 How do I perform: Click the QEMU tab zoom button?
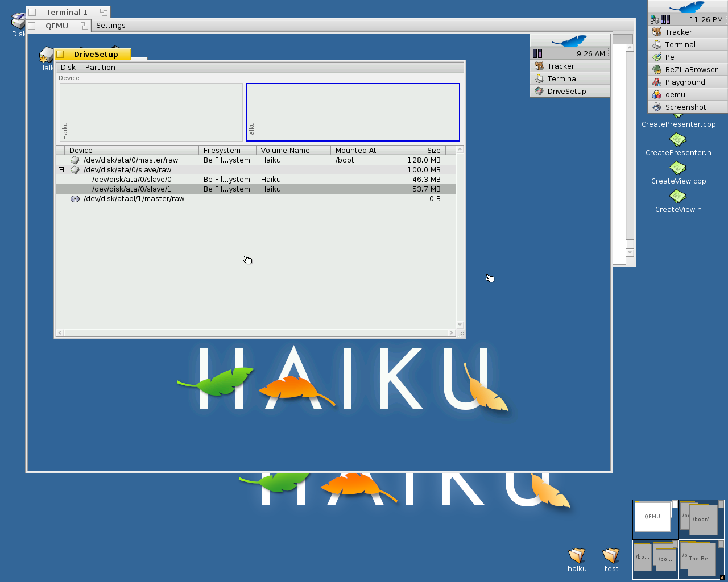tap(84, 26)
